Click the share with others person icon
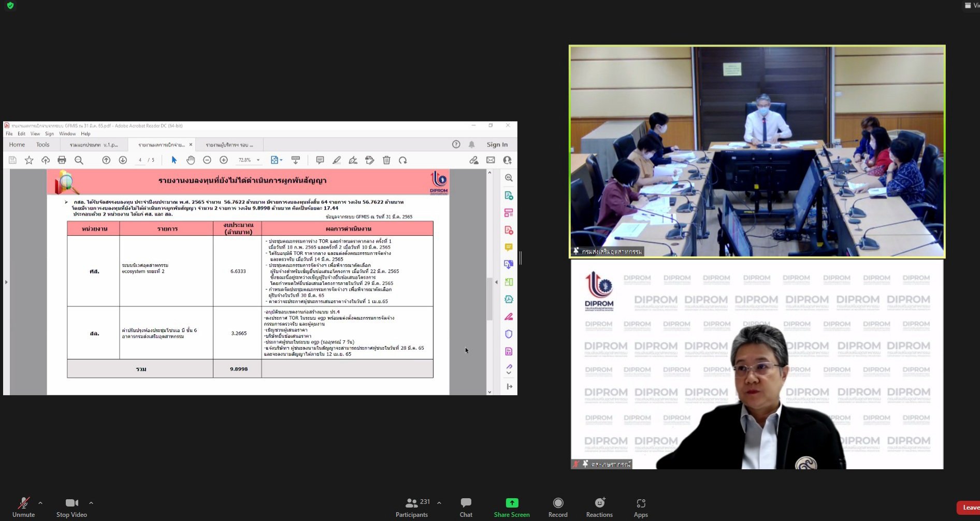980x521 pixels. pos(508,161)
